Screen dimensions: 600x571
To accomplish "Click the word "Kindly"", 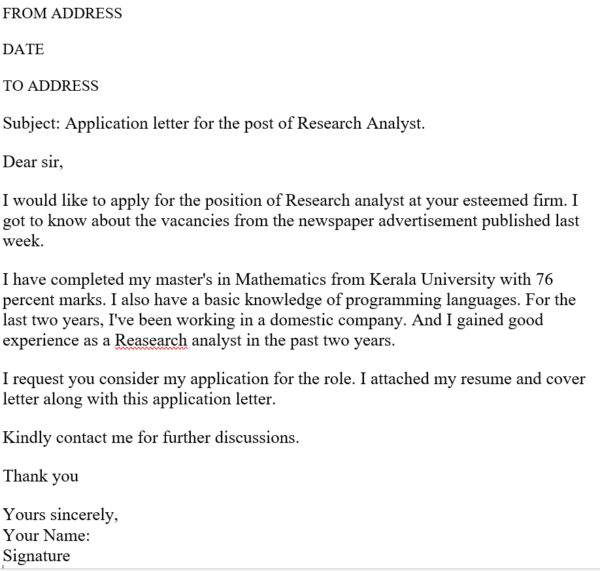I will [27, 437].
